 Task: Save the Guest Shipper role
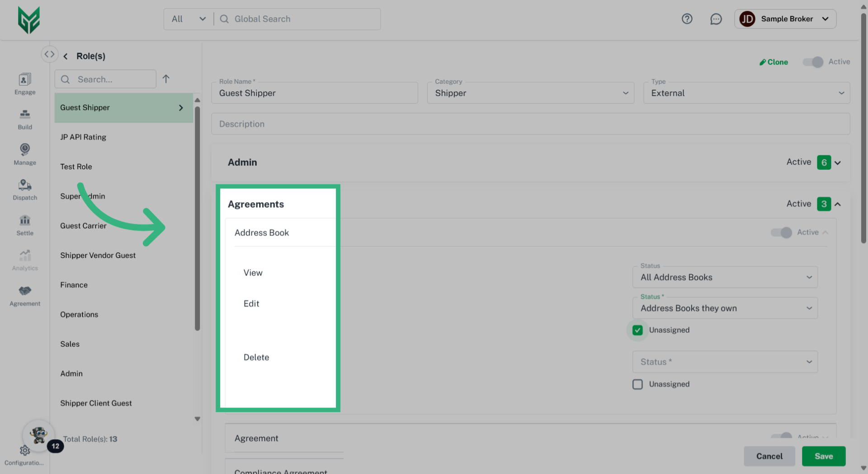point(824,456)
